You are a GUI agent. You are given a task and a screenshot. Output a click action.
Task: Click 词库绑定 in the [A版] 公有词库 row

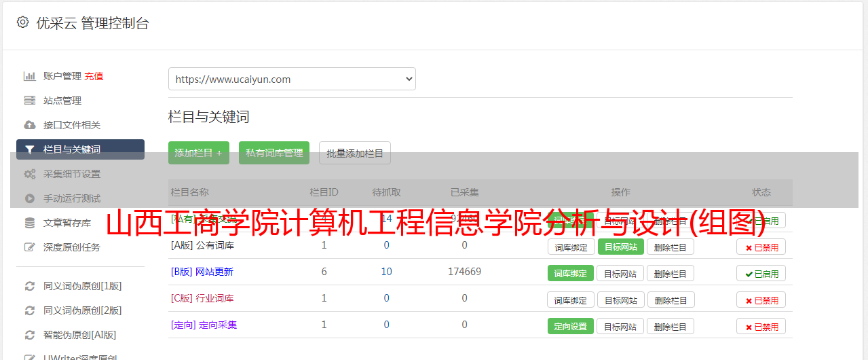571,247
